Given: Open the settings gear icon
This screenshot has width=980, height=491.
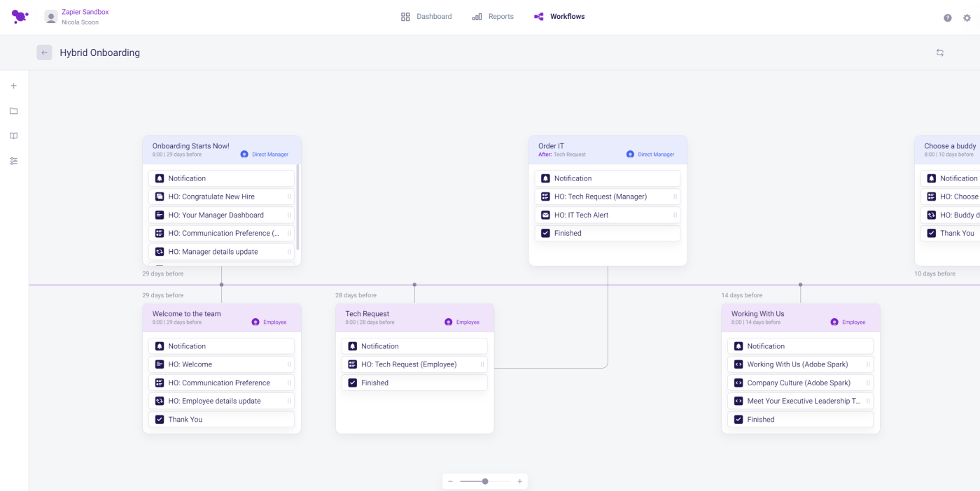Looking at the screenshot, I should coord(967,17).
